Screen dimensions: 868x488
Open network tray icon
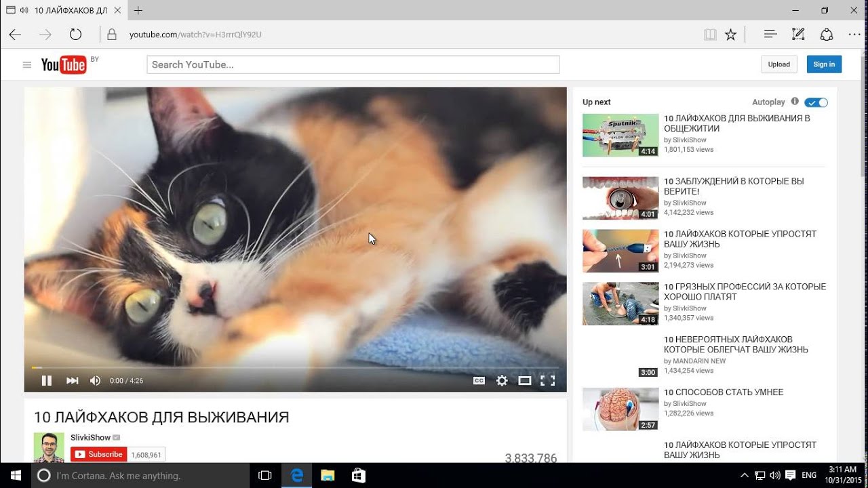(x=760, y=475)
